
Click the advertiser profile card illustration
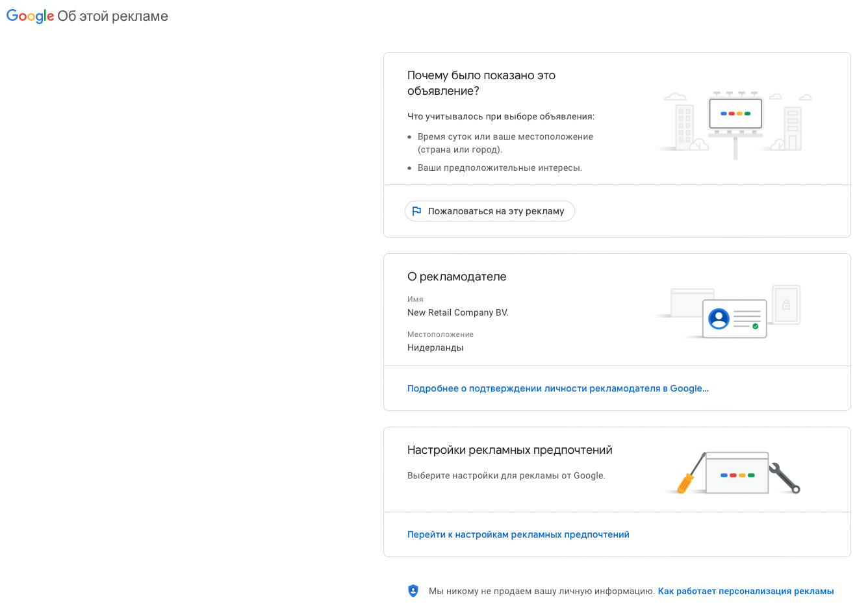point(734,318)
